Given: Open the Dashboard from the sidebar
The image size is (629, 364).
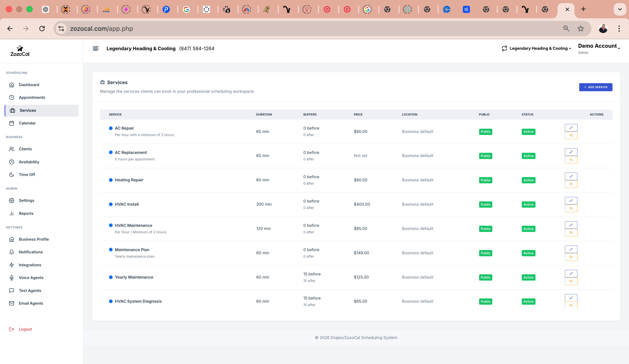Looking at the screenshot, I should point(29,85).
